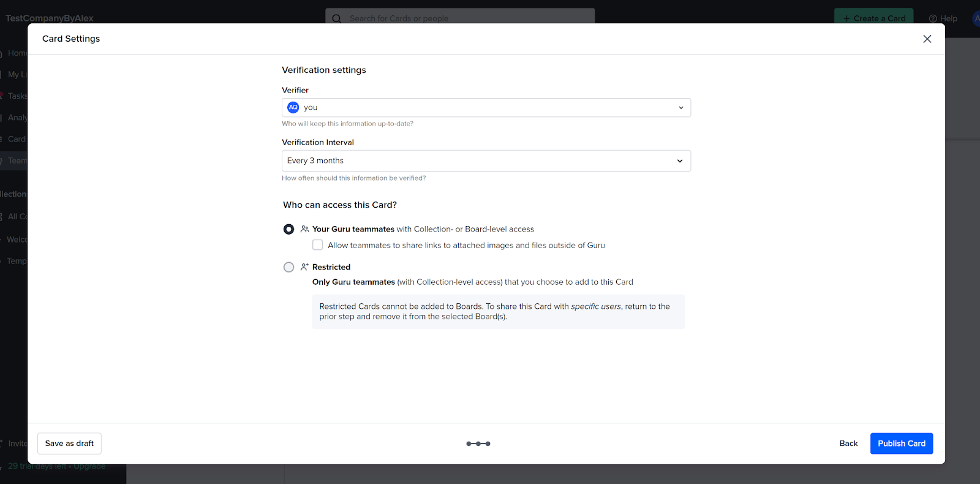
Task: Click the chevron in Every 3 months field
Action: point(679,161)
